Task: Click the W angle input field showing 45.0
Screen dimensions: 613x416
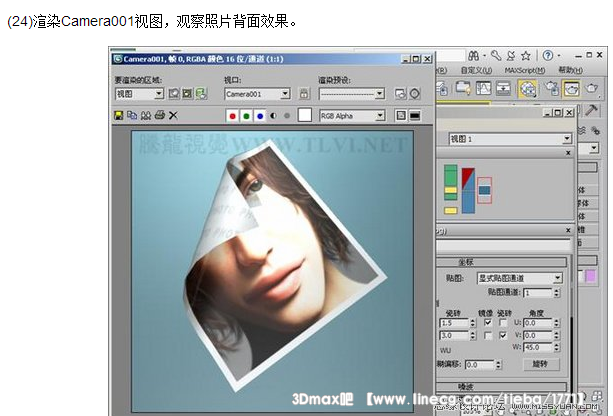Action: click(x=538, y=348)
